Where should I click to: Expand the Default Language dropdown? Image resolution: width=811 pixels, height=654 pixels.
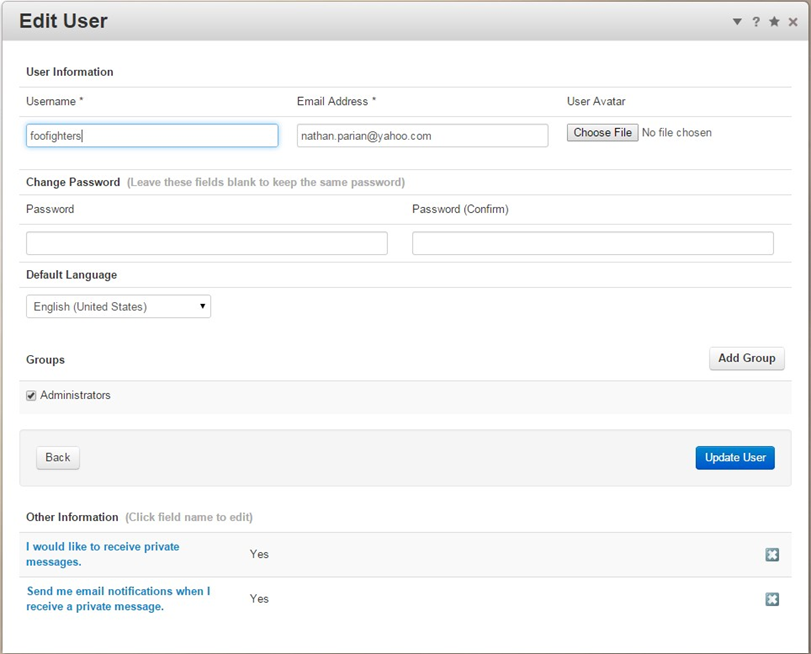coord(118,307)
